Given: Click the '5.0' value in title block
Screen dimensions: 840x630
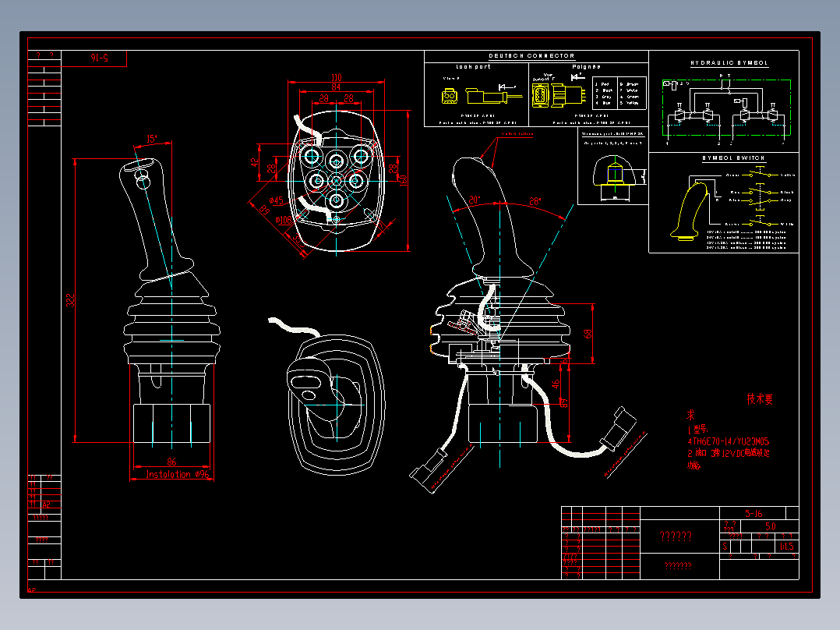Looking at the screenshot, I should point(771,526).
